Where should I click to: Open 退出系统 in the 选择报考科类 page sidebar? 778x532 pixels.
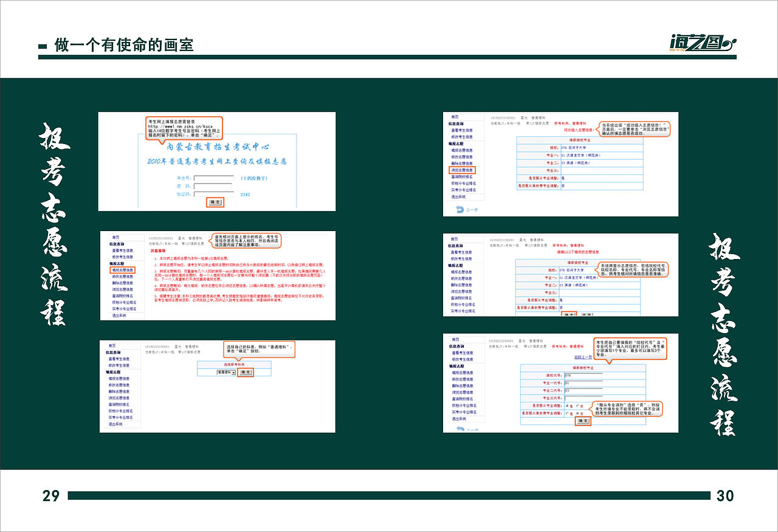tap(115, 424)
